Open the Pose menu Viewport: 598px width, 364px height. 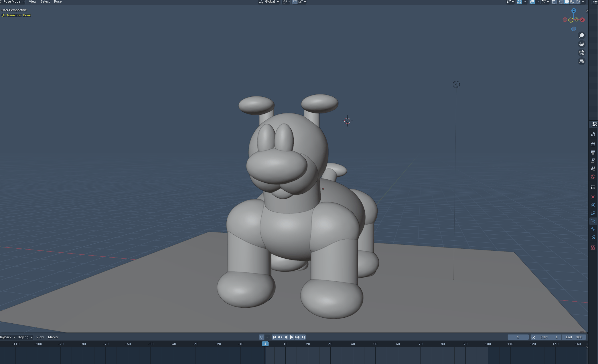pyautogui.click(x=58, y=2)
